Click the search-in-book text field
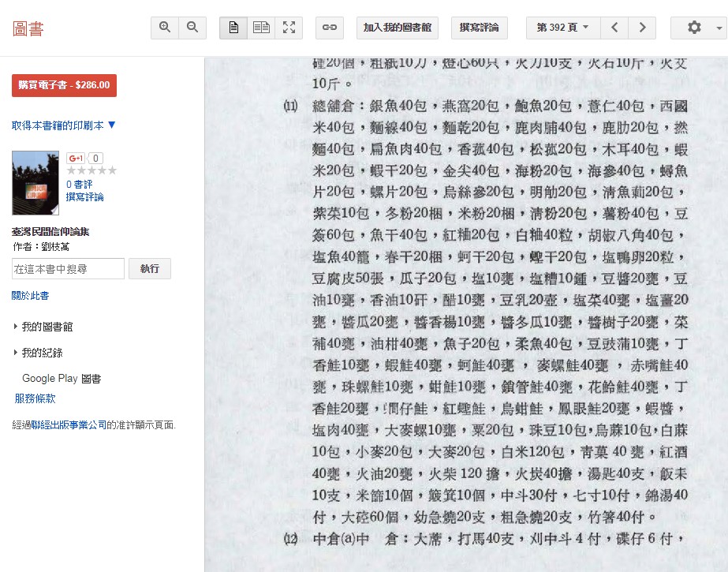728x572 pixels. tap(68, 269)
